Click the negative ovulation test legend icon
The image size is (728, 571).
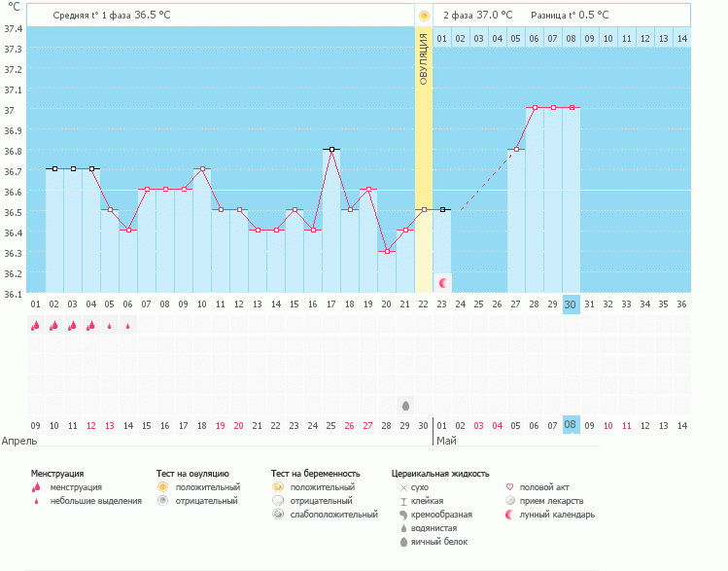pyautogui.click(x=162, y=501)
